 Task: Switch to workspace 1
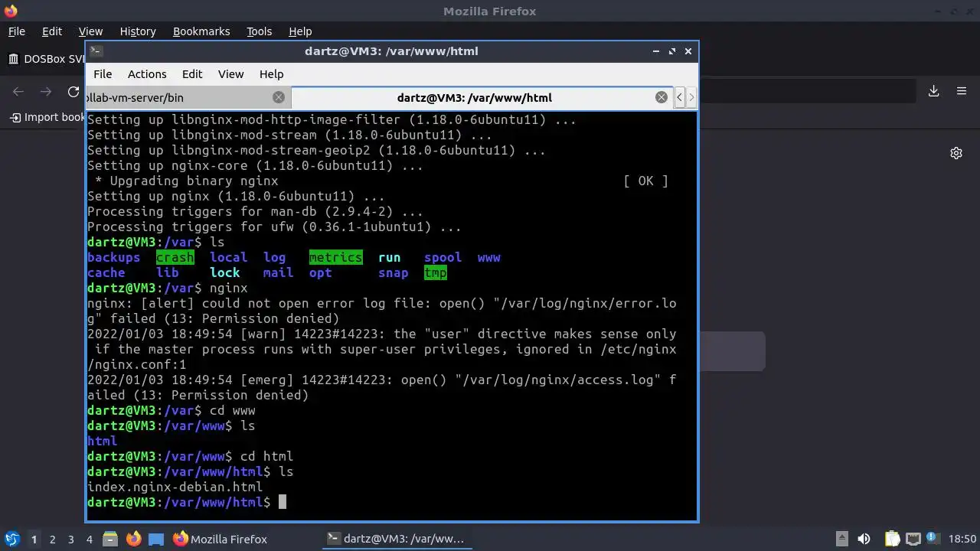pos(34,540)
